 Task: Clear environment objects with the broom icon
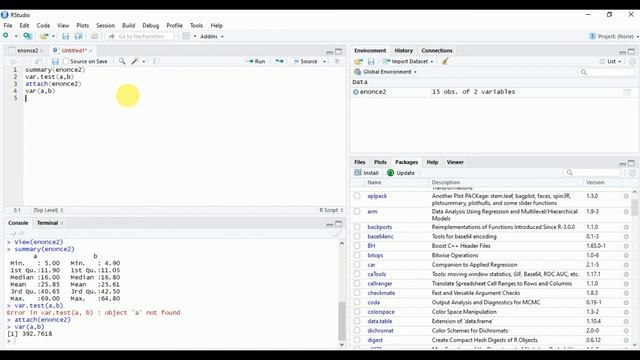point(445,61)
